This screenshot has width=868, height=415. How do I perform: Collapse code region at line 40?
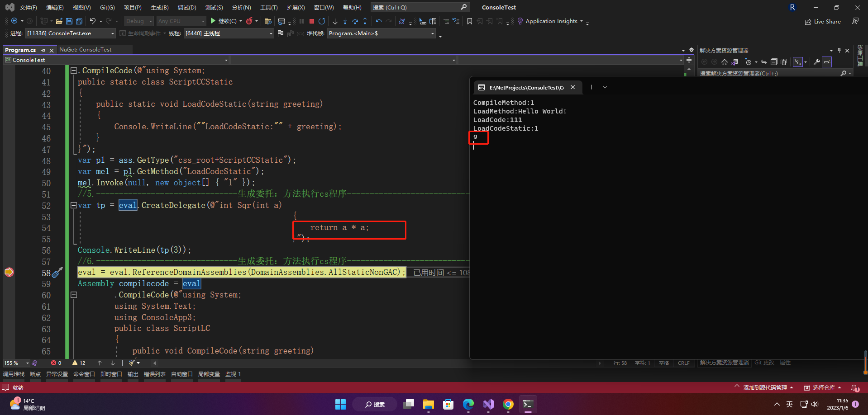coord(73,71)
